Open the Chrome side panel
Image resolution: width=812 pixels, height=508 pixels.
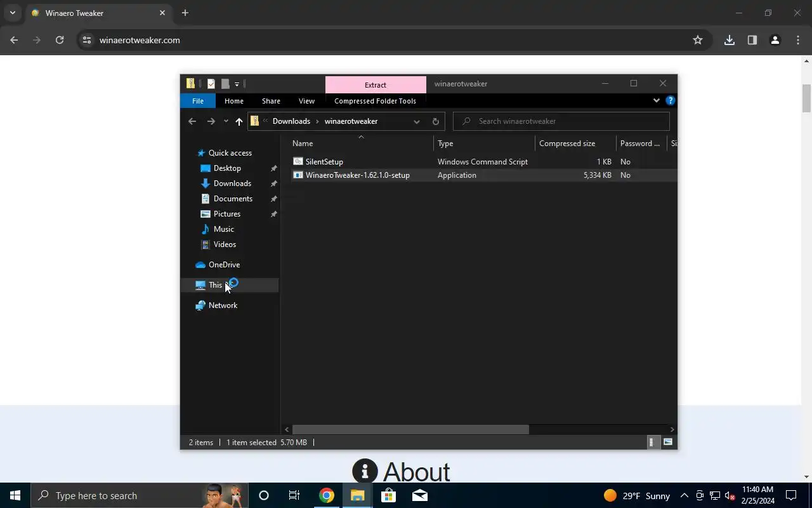tap(752, 40)
